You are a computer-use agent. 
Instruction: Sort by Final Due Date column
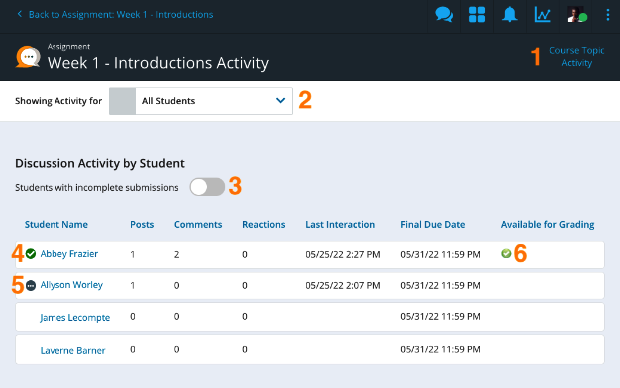(433, 225)
